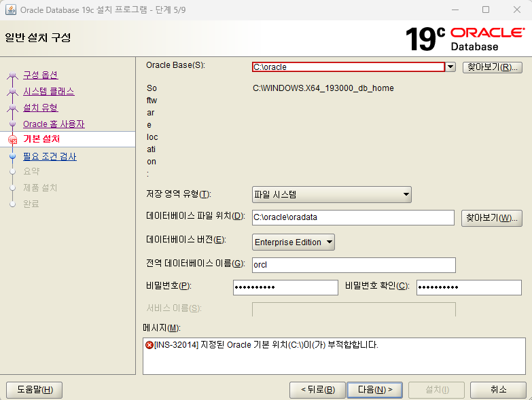532x400 pixels.
Task: Select the 기본 설치 step
Action: point(41,139)
